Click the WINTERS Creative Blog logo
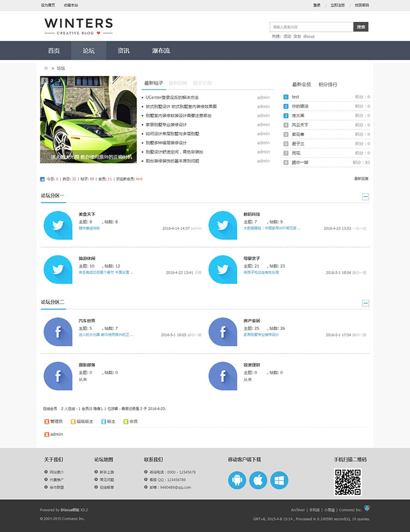Screen dimensions: 410x532 point(78,26)
